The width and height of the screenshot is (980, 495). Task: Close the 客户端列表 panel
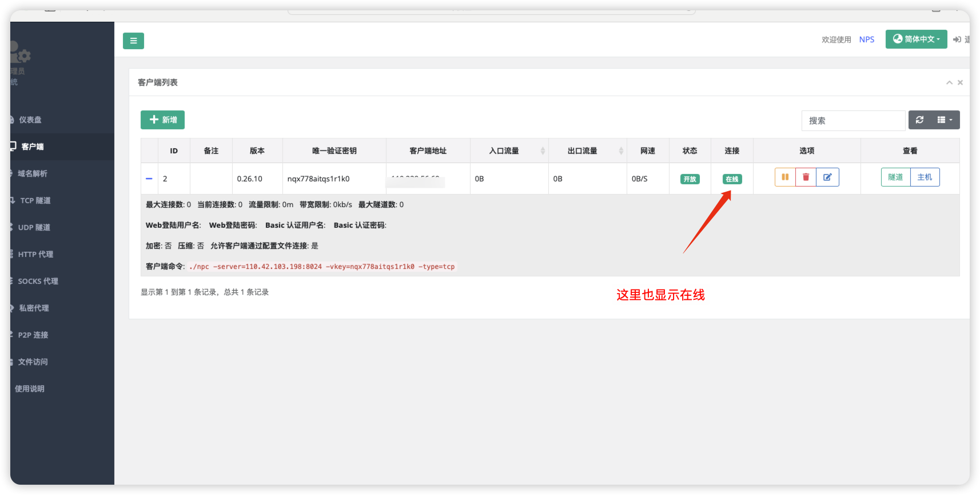tap(960, 82)
